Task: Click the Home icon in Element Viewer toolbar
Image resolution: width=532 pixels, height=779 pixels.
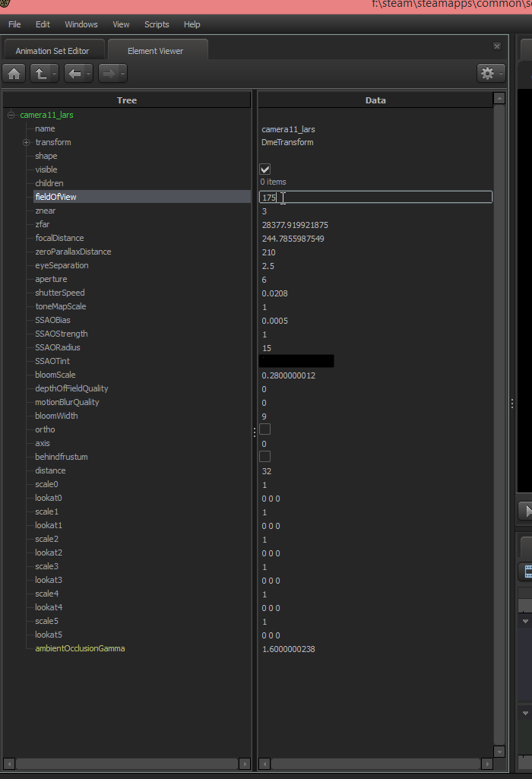Action: click(14, 73)
